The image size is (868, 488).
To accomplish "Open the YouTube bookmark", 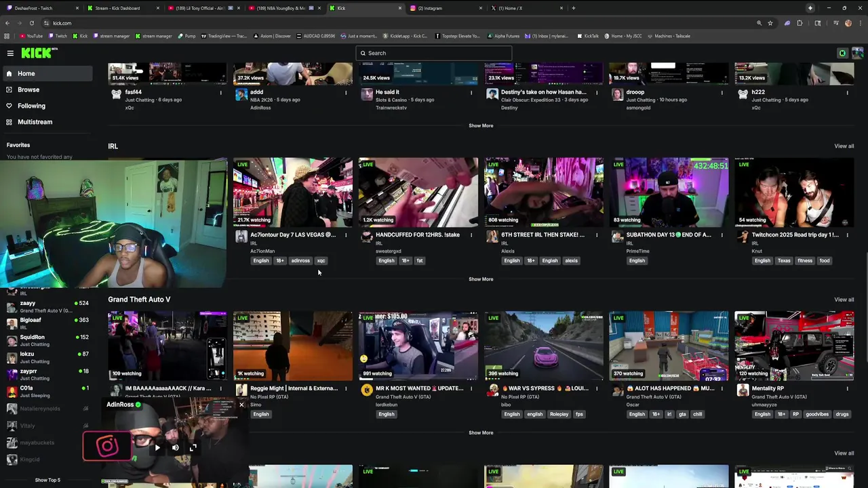I will click(x=31, y=36).
